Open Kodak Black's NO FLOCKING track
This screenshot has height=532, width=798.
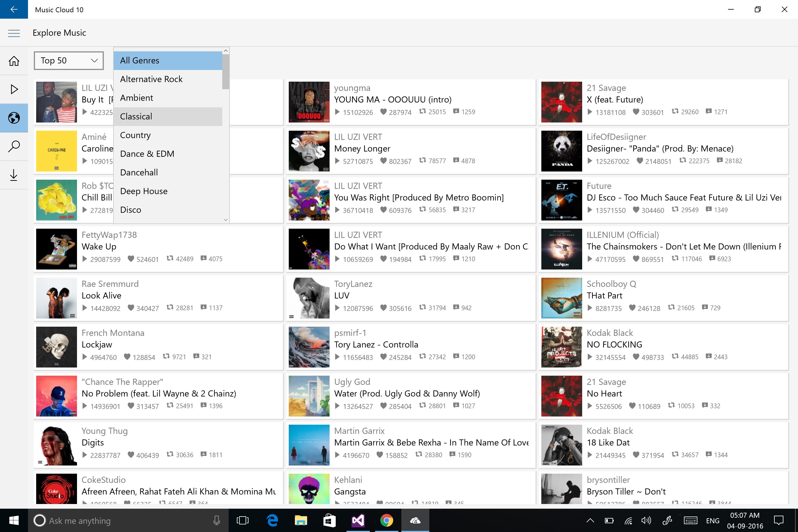[614, 344]
